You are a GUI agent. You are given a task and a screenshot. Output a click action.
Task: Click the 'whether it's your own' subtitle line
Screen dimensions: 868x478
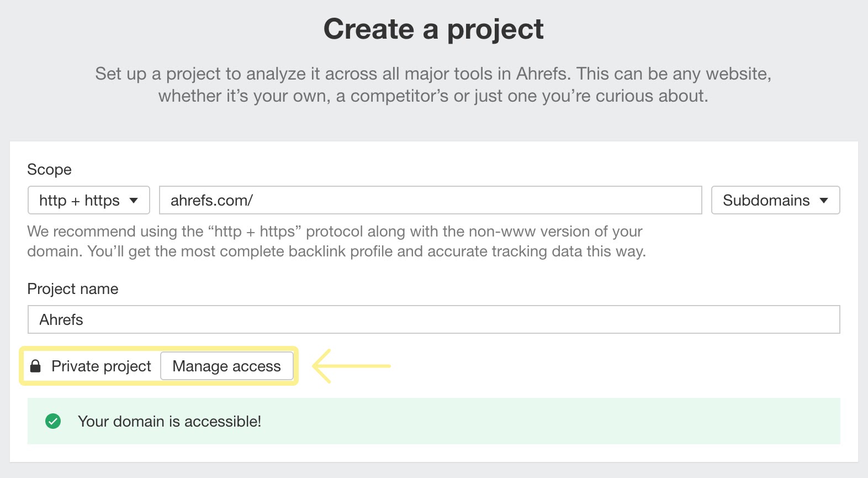point(433,96)
